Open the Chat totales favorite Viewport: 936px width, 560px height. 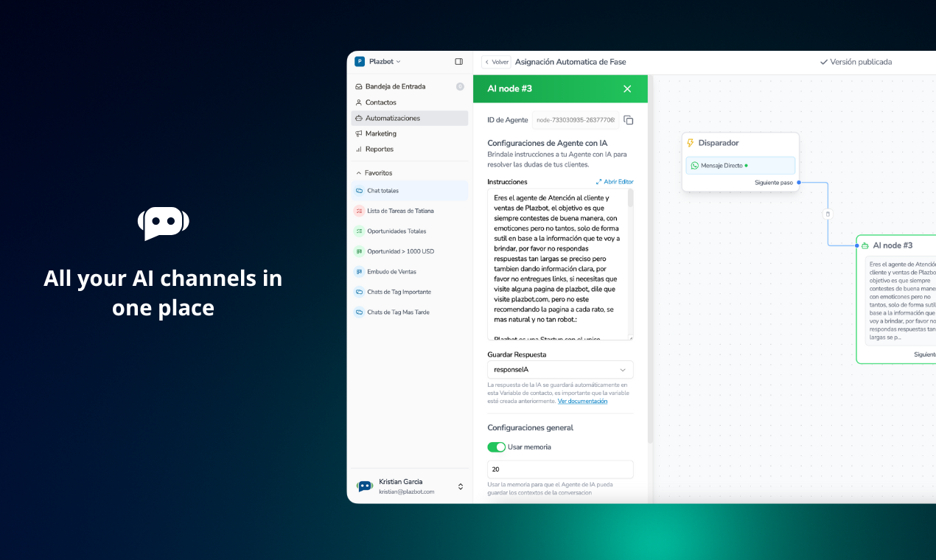[409, 191]
